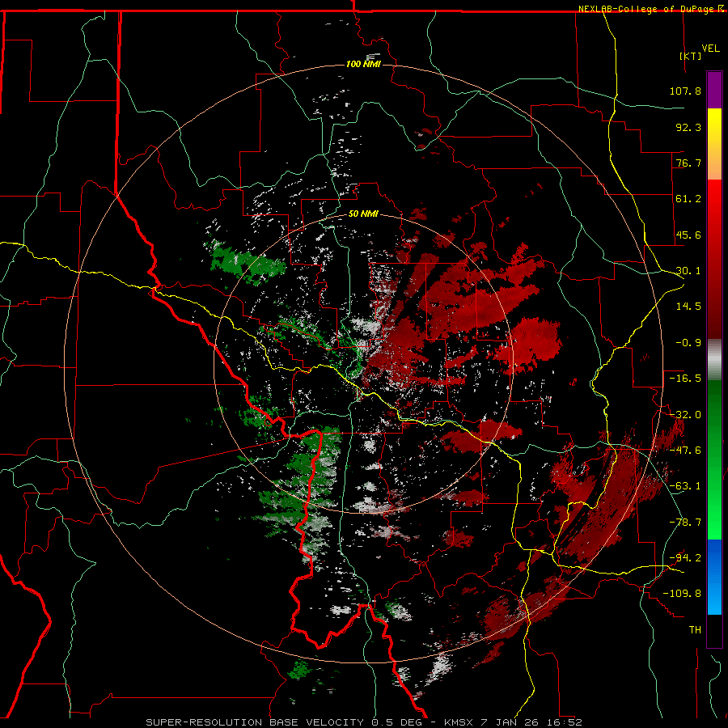Click the VEL legend title

710,49
